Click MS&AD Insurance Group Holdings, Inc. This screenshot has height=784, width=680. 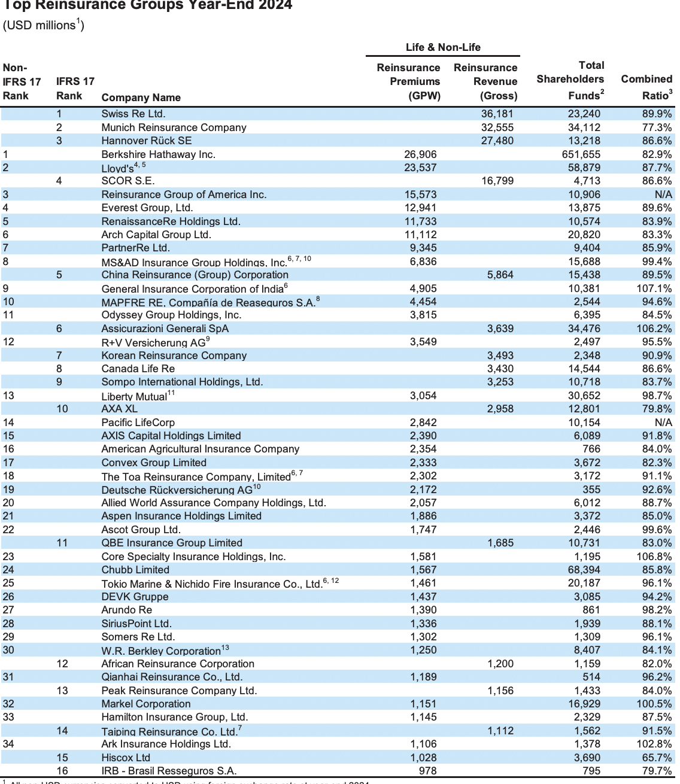click(194, 262)
